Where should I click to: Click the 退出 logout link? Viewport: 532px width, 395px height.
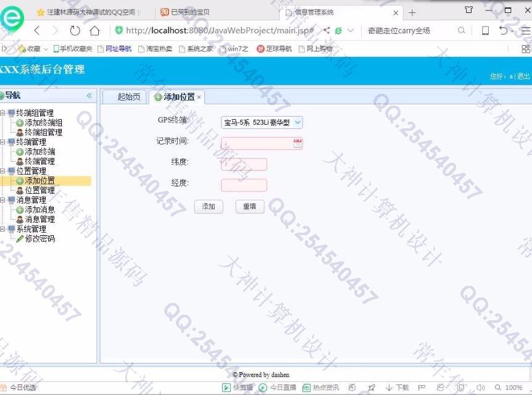click(523, 77)
